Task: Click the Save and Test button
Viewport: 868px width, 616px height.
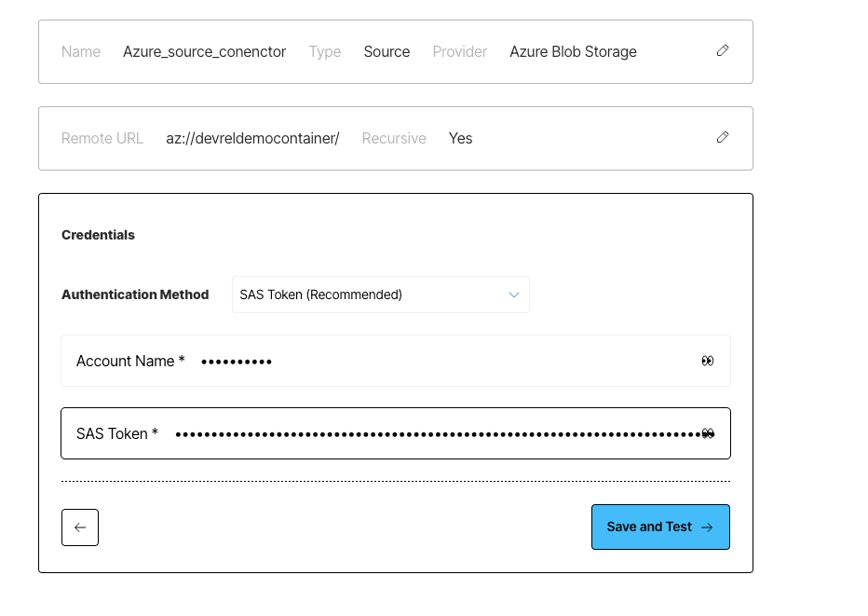Action: [x=660, y=527]
